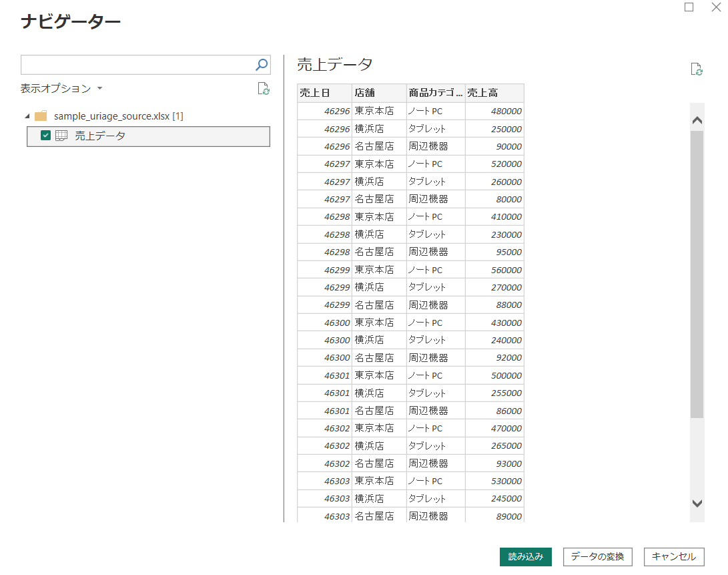Click the 270000 sales cell
Image resolution: width=728 pixels, height=575 pixels.
point(494,287)
